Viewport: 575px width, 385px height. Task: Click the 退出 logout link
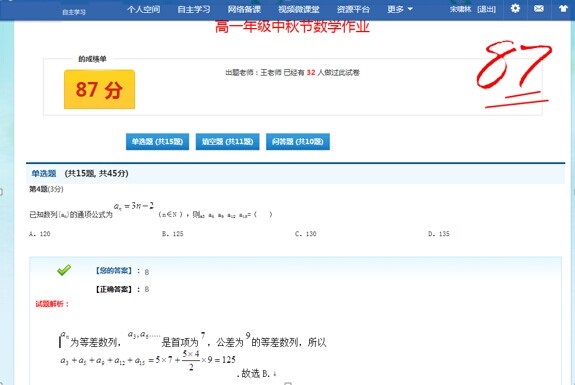486,9
